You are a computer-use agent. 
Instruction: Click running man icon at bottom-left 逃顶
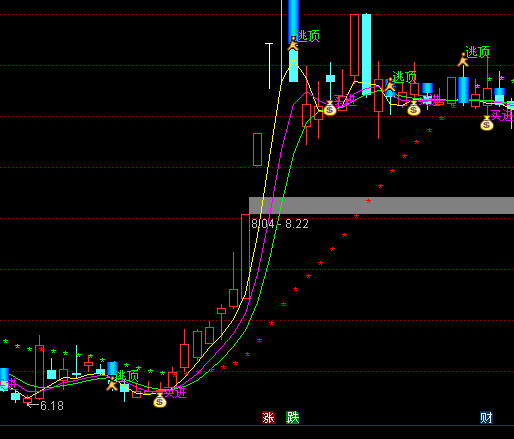pyautogui.click(x=112, y=384)
